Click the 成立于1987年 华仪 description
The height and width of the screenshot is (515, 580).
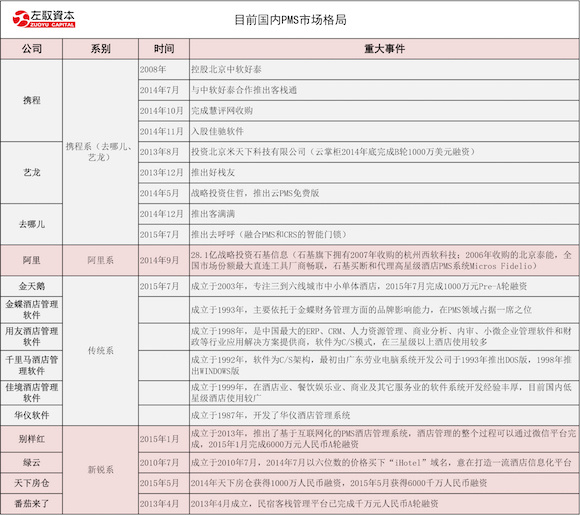(271, 415)
